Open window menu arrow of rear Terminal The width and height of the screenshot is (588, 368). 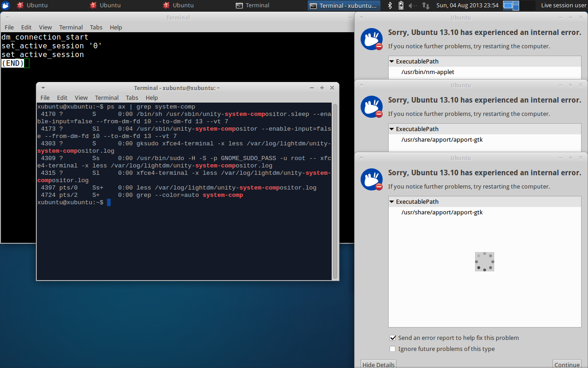pos(7,17)
